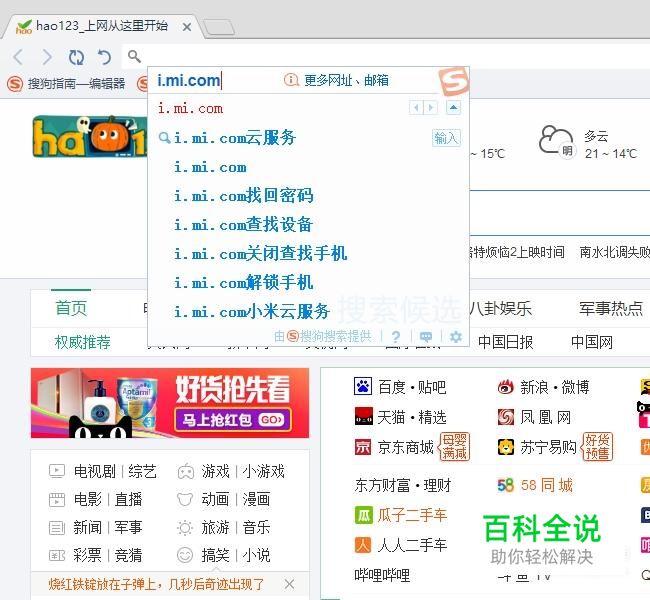Viewport: 650px width, 600px height.
Task: Open the 东方财富·理财 link
Action: (402, 485)
